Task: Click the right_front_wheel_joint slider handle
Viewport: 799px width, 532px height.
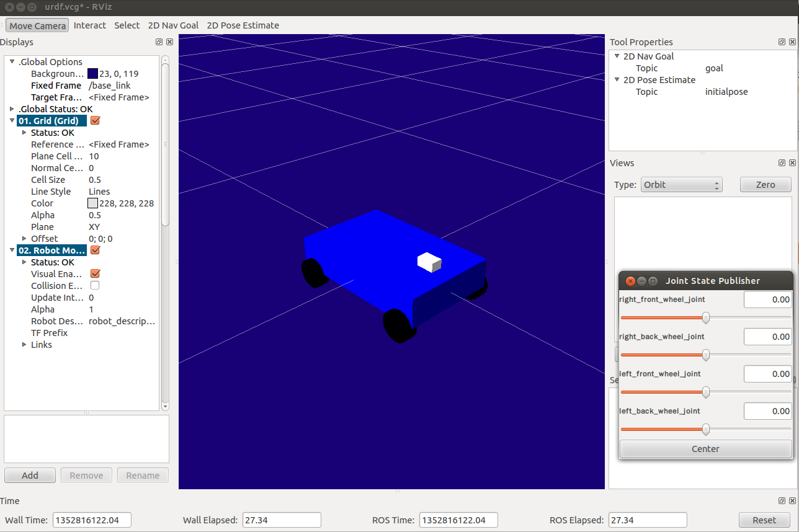Action: [x=706, y=318]
